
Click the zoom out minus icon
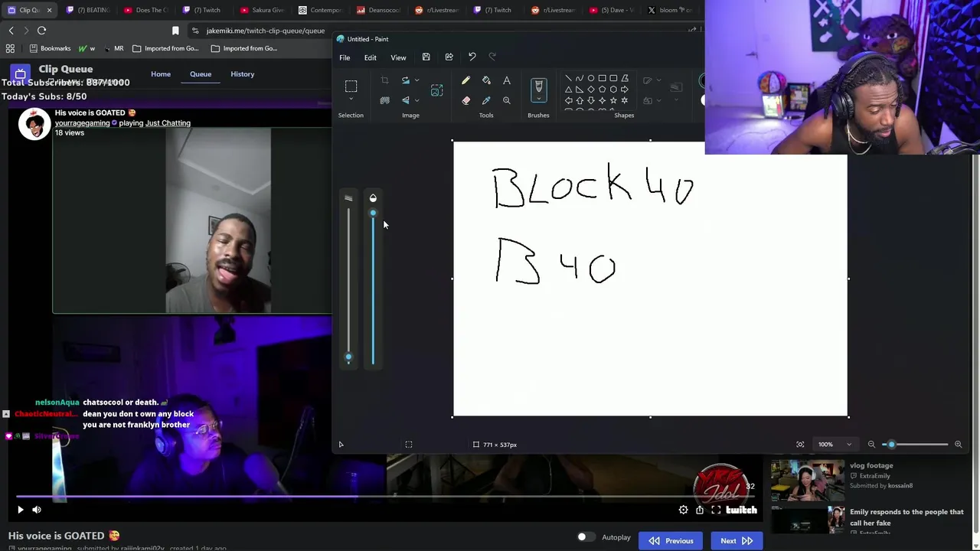click(871, 445)
